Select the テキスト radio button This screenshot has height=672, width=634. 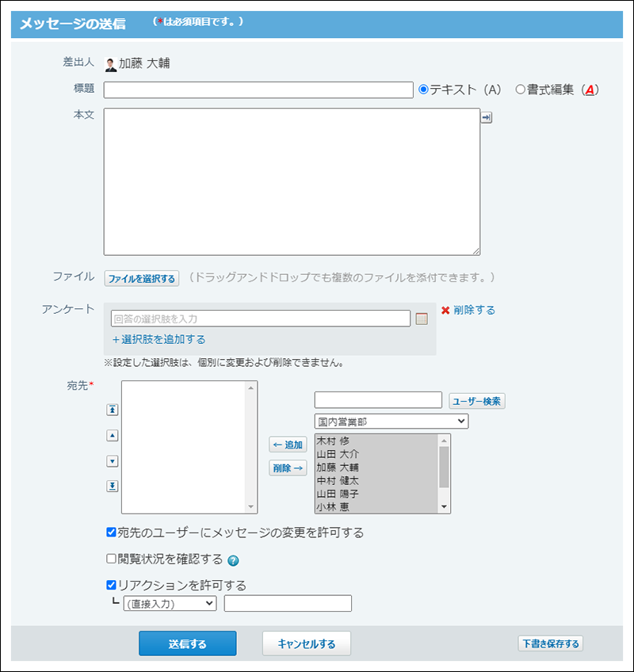423,90
